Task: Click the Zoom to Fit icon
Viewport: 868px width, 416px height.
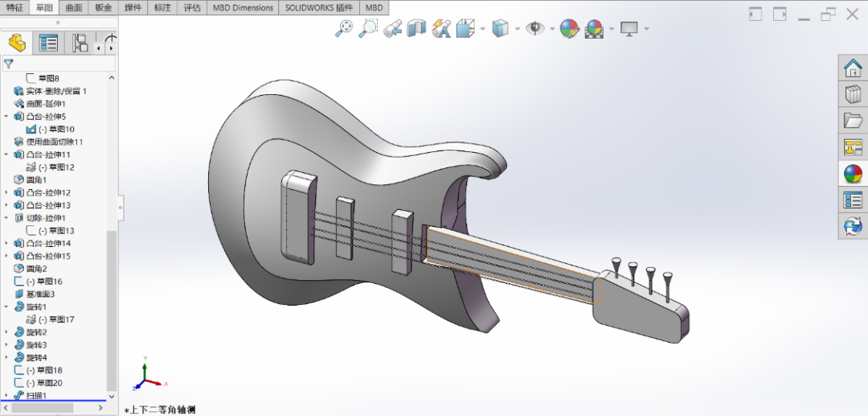Action: click(344, 28)
